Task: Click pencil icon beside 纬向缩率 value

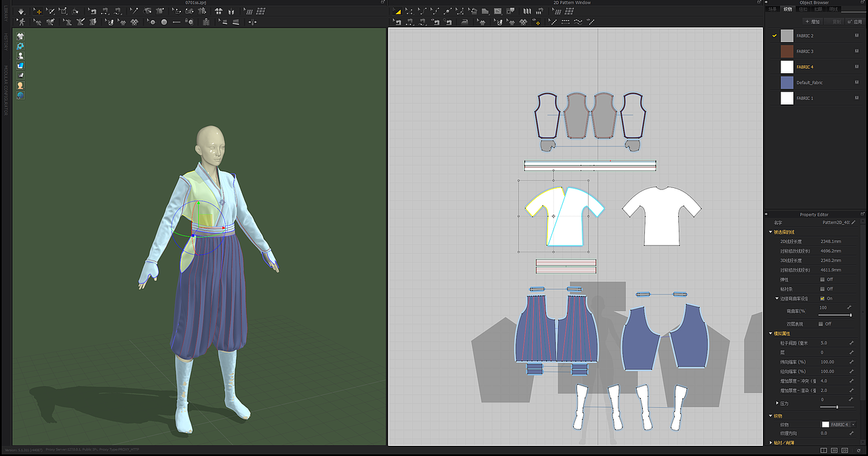Action: pyautogui.click(x=851, y=362)
